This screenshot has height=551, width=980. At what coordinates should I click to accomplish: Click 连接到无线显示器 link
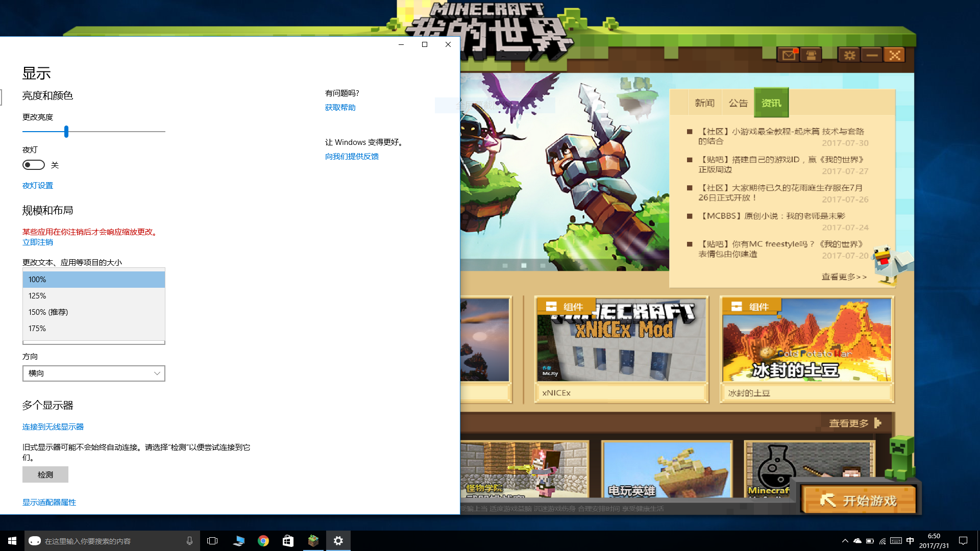pyautogui.click(x=53, y=427)
